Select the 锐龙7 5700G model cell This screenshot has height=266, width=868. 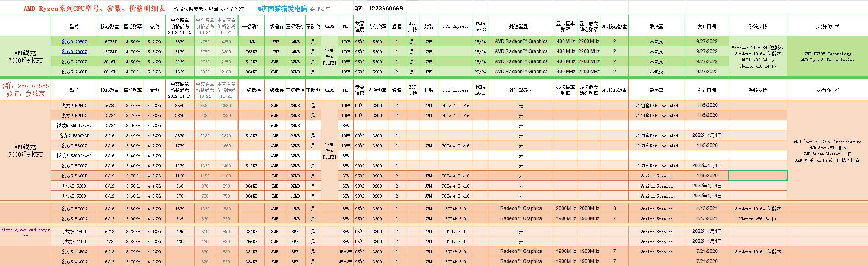click(74, 209)
